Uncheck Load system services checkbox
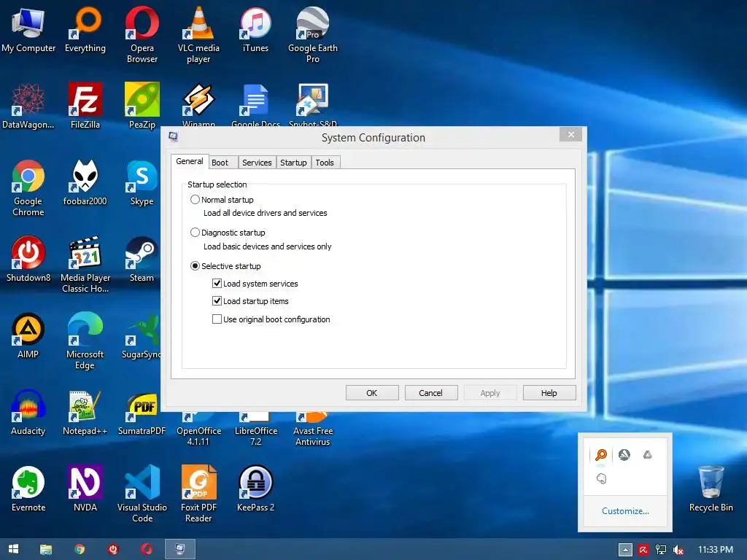 (x=217, y=284)
